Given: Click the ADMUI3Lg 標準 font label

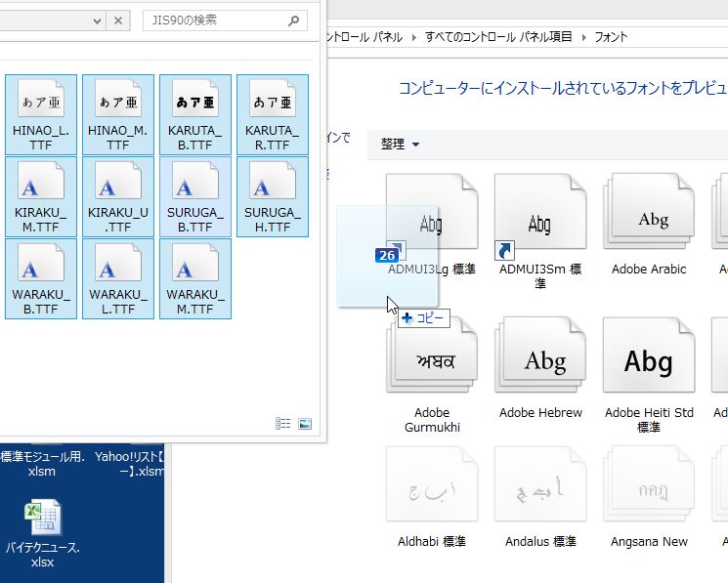Looking at the screenshot, I should tap(432, 269).
